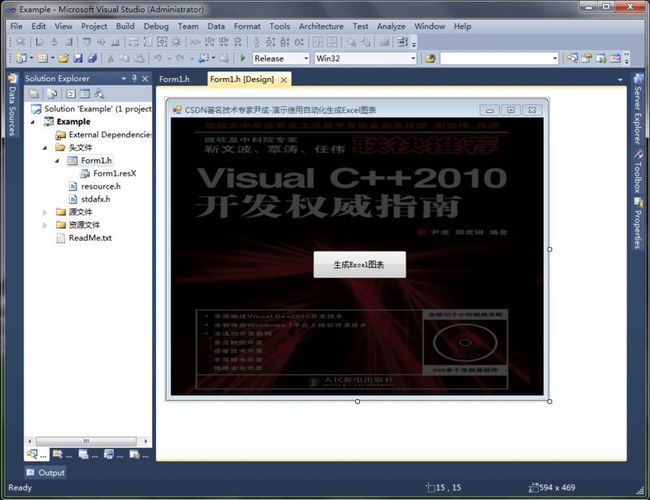The width and height of the screenshot is (650, 500).
Task: Click the Cut scissors icon
Action: pyautogui.click(x=110, y=58)
